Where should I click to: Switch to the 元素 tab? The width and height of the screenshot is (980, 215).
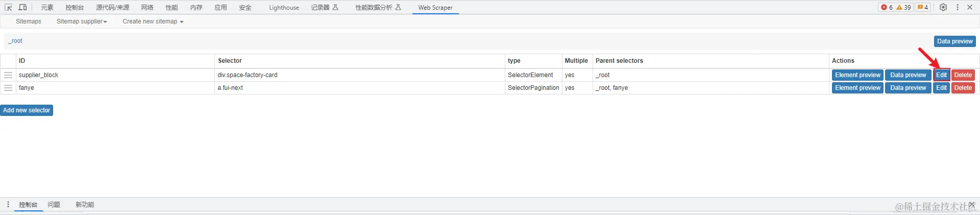click(47, 8)
